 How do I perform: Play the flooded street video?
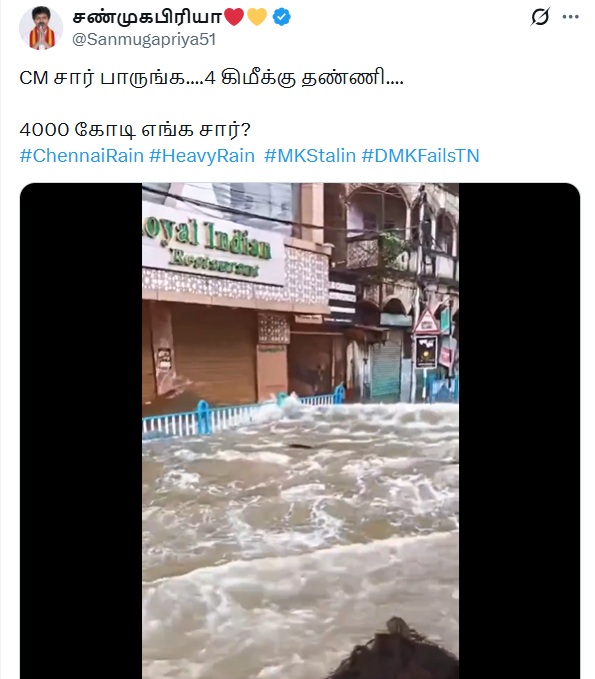300,431
